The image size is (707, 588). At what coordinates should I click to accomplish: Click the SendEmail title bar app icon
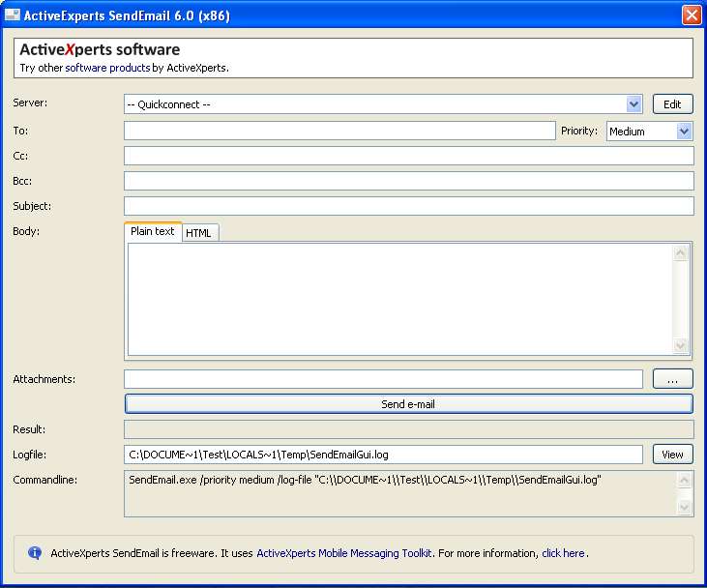click(13, 15)
